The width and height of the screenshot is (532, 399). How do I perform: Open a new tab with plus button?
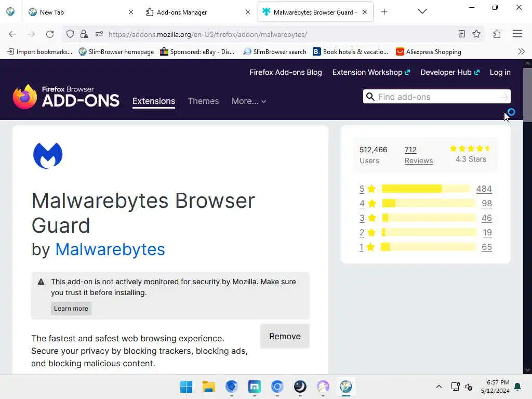(384, 12)
